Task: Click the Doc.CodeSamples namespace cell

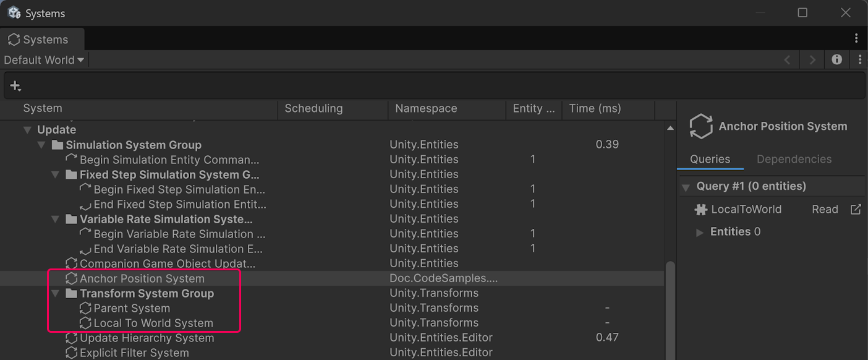Action: tap(444, 278)
